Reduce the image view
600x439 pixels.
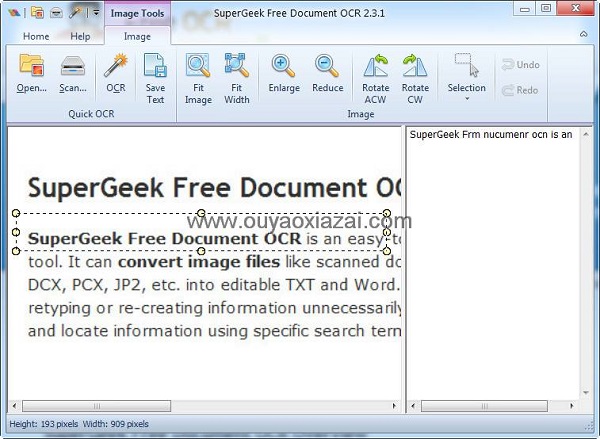tap(328, 74)
